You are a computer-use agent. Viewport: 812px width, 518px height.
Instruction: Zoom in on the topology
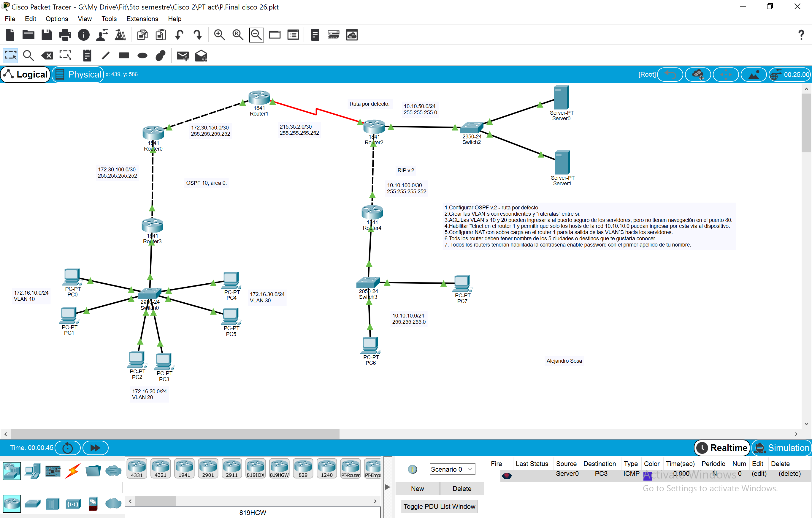coord(220,35)
